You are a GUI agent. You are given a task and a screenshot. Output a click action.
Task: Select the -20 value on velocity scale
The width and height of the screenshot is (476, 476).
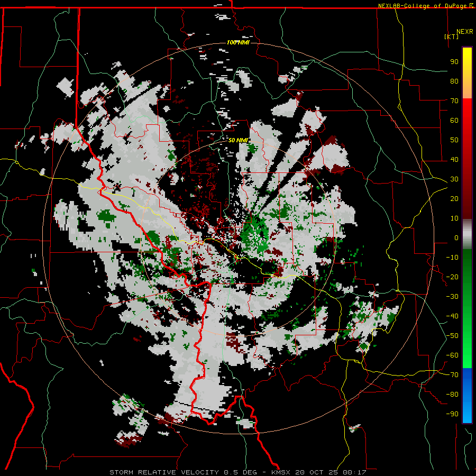[452, 277]
